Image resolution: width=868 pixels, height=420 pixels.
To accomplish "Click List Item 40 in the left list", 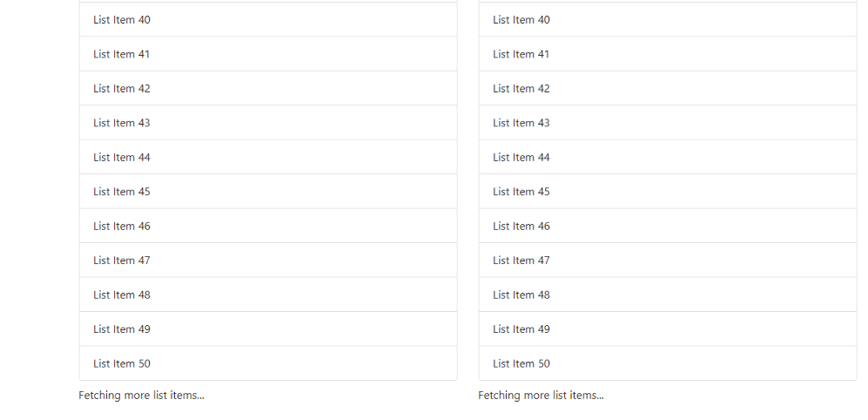I will (x=122, y=20).
